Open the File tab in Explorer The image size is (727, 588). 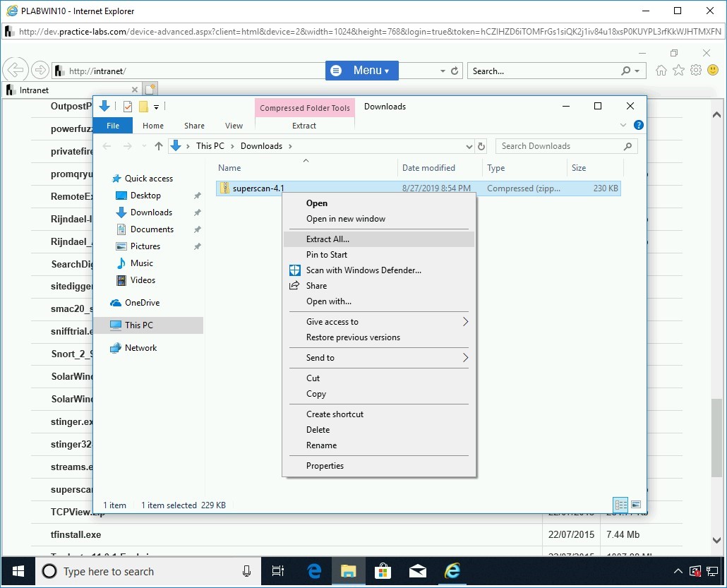point(113,126)
